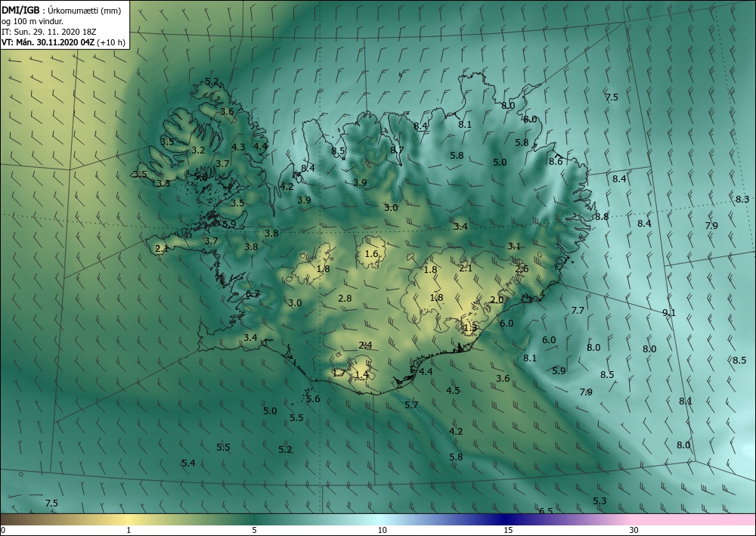Viewport: 756px width, 536px height.
Task: Click the 8.3 value at the map edge
Action: pyautogui.click(x=742, y=199)
